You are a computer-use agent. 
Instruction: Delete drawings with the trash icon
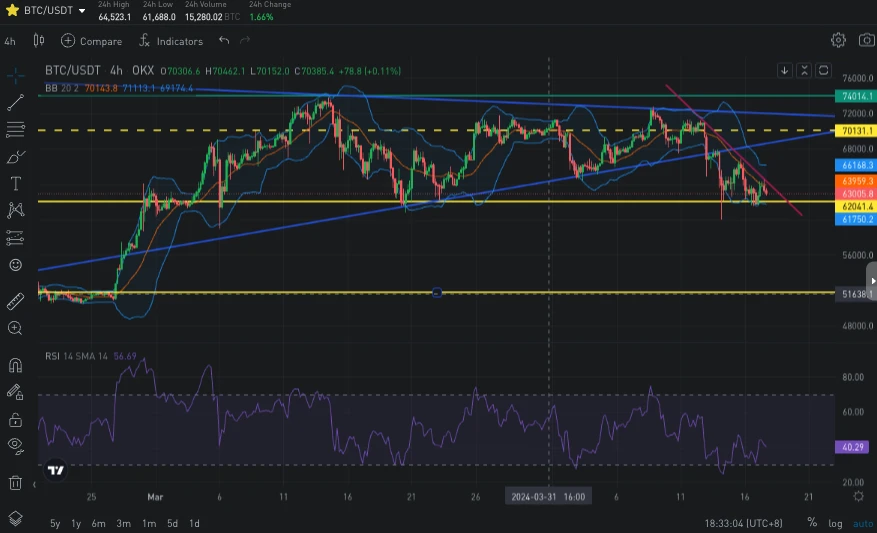[x=15, y=482]
